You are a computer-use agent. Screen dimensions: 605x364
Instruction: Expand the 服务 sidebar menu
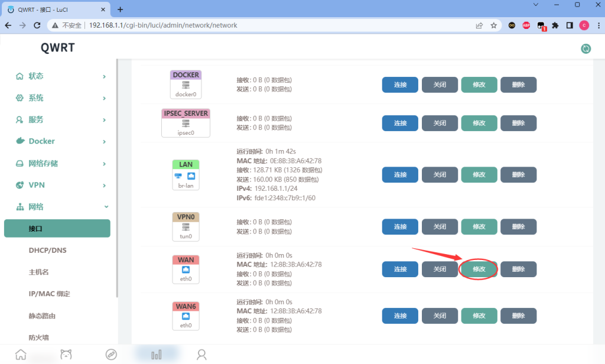[x=61, y=120]
